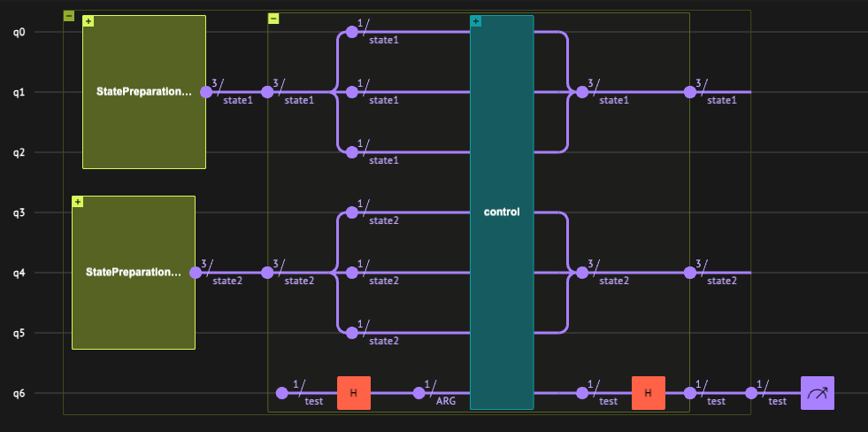Click the measurement gate icon on q6

point(817,393)
